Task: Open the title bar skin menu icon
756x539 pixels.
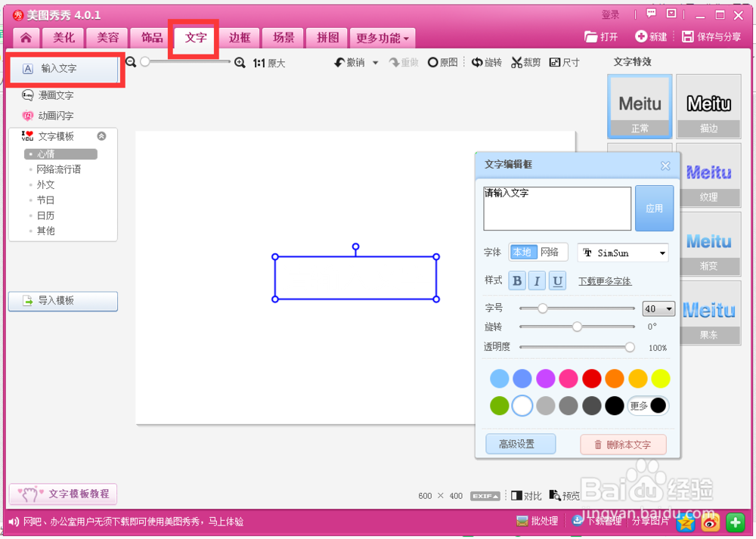Action: 671,14
